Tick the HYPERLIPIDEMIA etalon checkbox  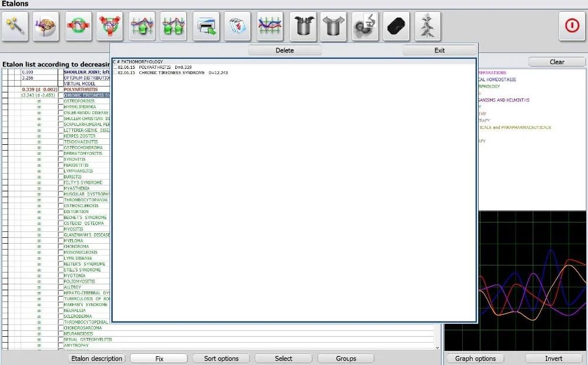(x=61, y=107)
